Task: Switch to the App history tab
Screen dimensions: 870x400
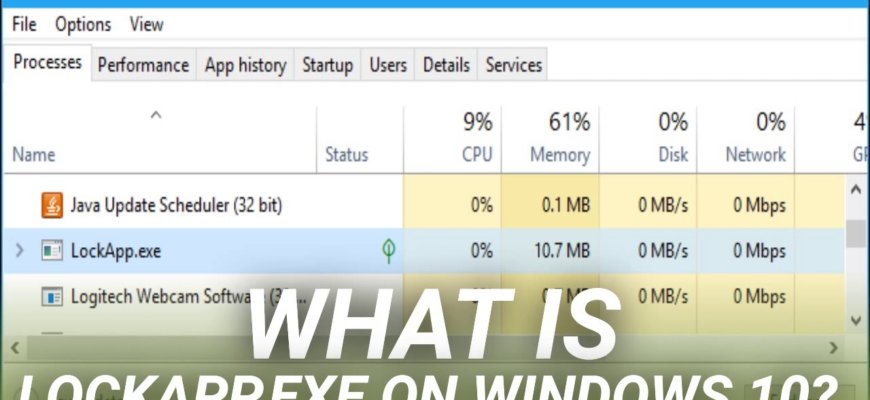Action: [x=245, y=65]
